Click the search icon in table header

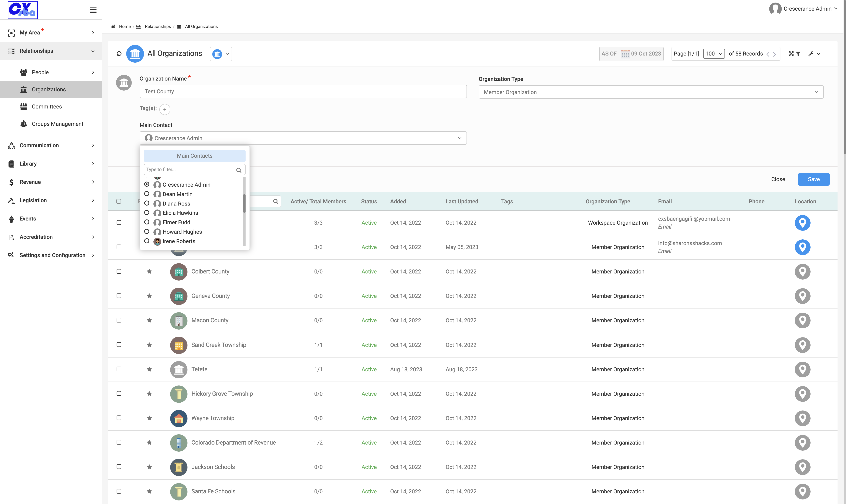(276, 201)
